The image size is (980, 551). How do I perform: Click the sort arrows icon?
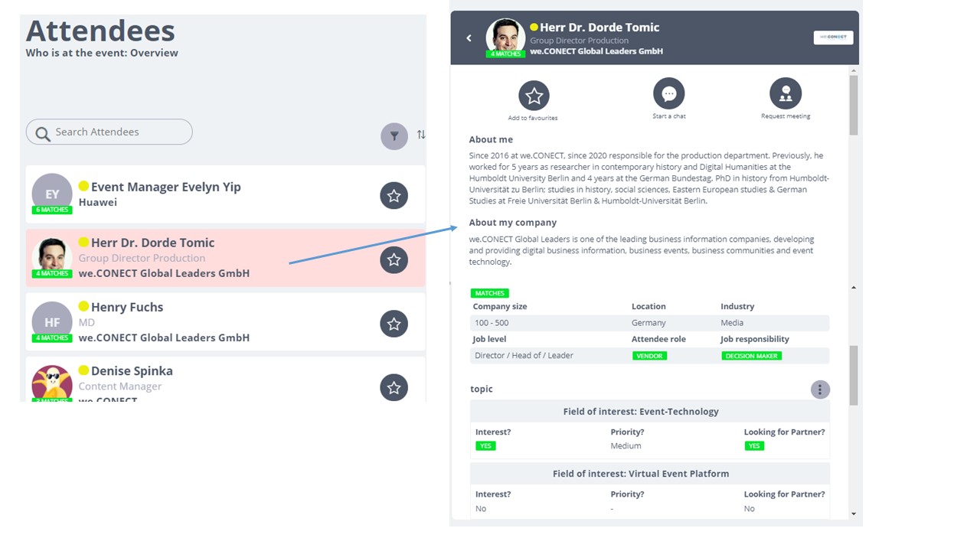tap(421, 135)
